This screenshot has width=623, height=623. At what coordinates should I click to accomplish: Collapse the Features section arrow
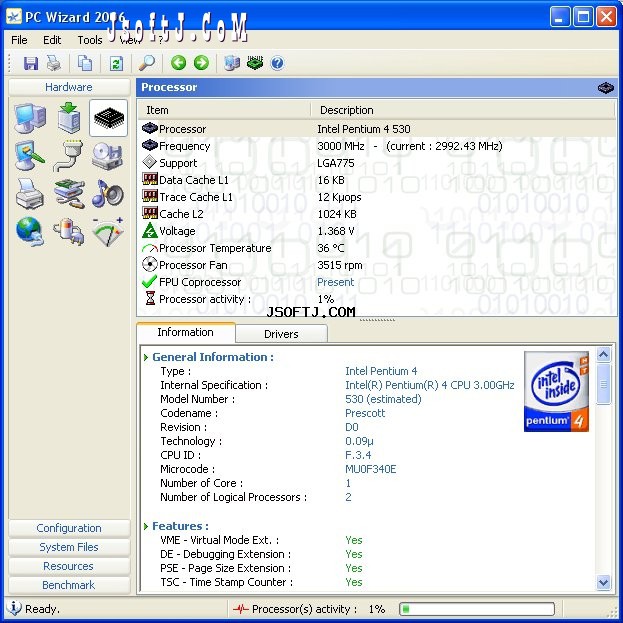click(x=146, y=526)
